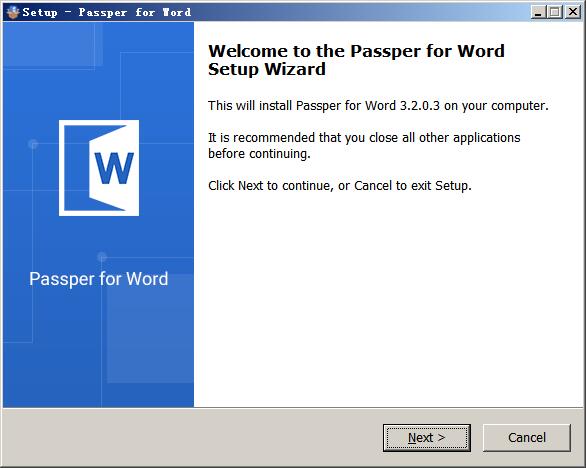This screenshot has height=468, width=586.
Task: Minimize the Setup window
Action: (x=538, y=12)
